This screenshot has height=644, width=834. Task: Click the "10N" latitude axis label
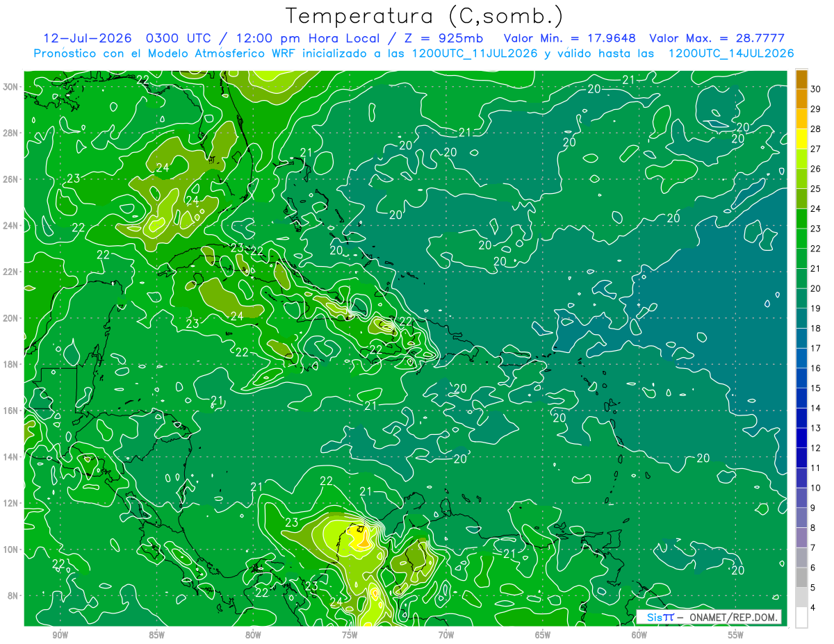pos(11,550)
